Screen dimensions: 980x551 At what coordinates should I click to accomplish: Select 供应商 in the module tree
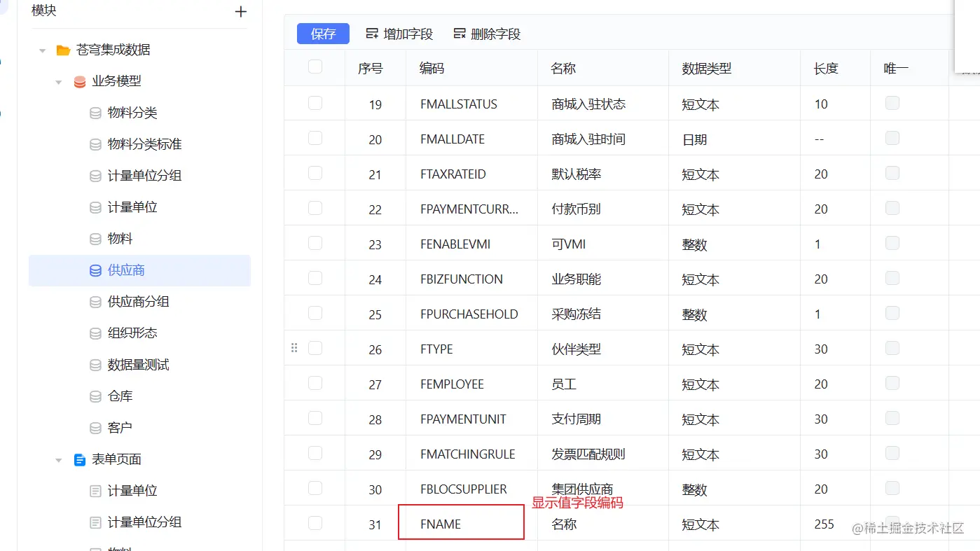coord(139,270)
